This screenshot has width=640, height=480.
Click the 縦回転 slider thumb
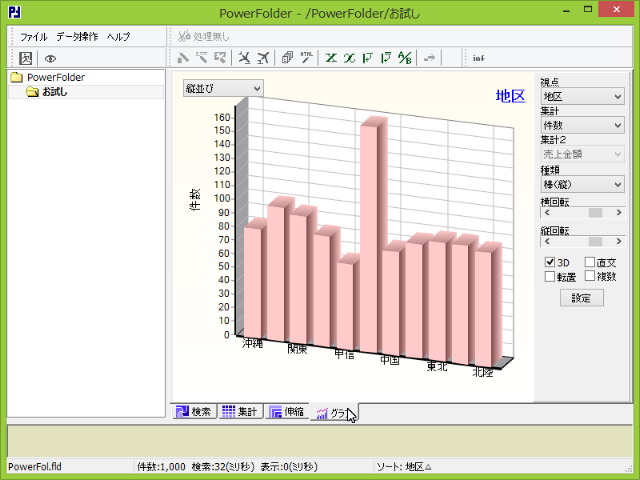pyautogui.click(x=595, y=241)
